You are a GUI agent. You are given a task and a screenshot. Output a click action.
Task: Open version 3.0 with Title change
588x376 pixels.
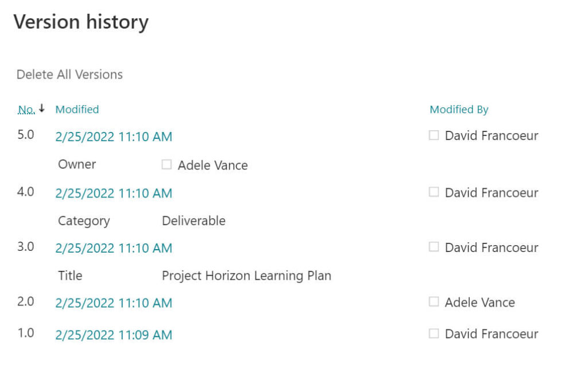[x=113, y=248]
